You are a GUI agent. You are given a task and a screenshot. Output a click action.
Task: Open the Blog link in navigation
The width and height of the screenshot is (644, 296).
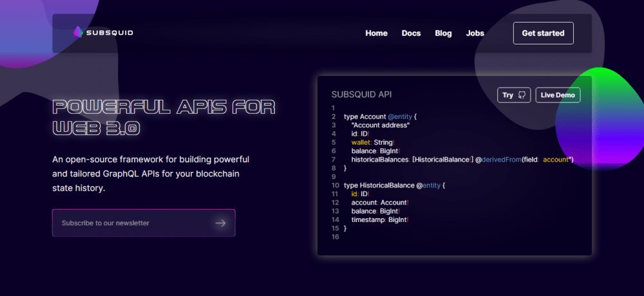[443, 33]
